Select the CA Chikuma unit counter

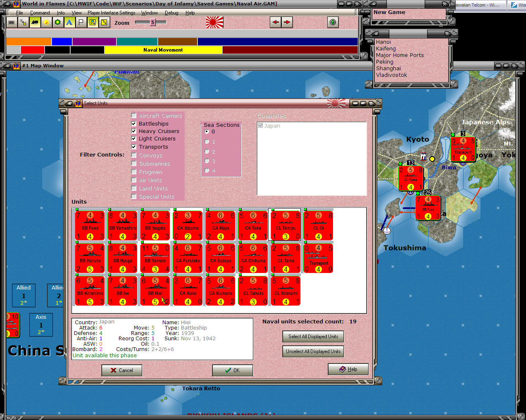(x=253, y=258)
